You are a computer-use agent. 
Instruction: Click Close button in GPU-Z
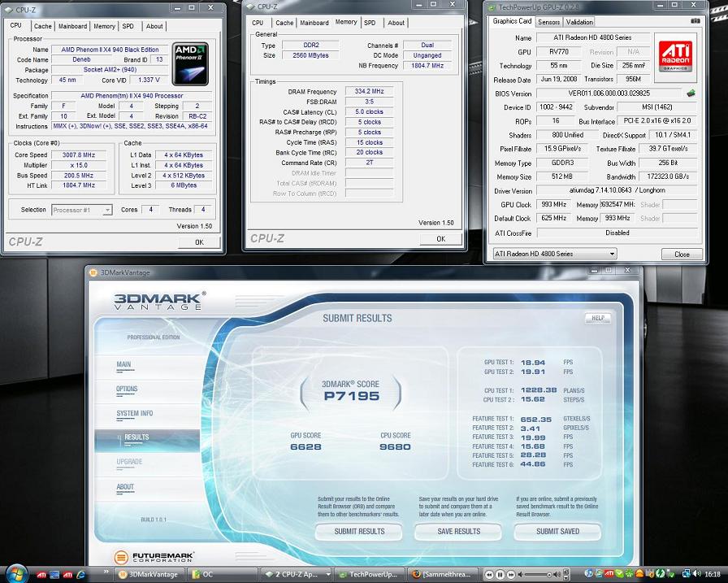pos(682,255)
